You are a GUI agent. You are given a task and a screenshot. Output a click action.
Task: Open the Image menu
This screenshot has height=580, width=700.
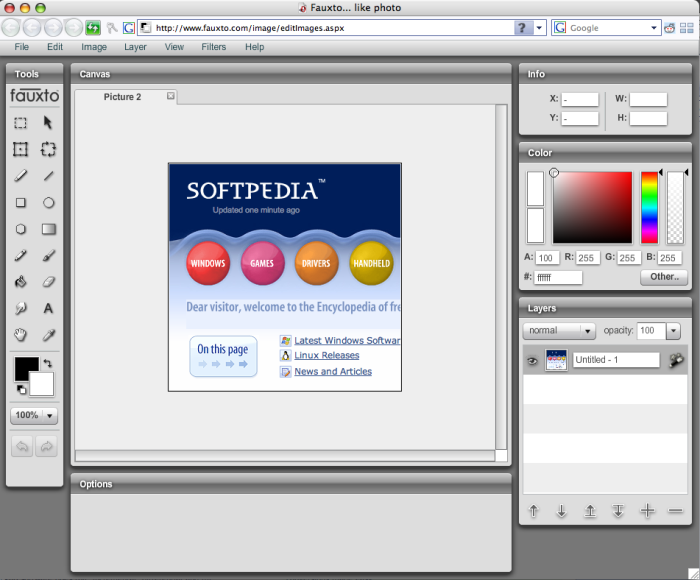[x=94, y=47]
